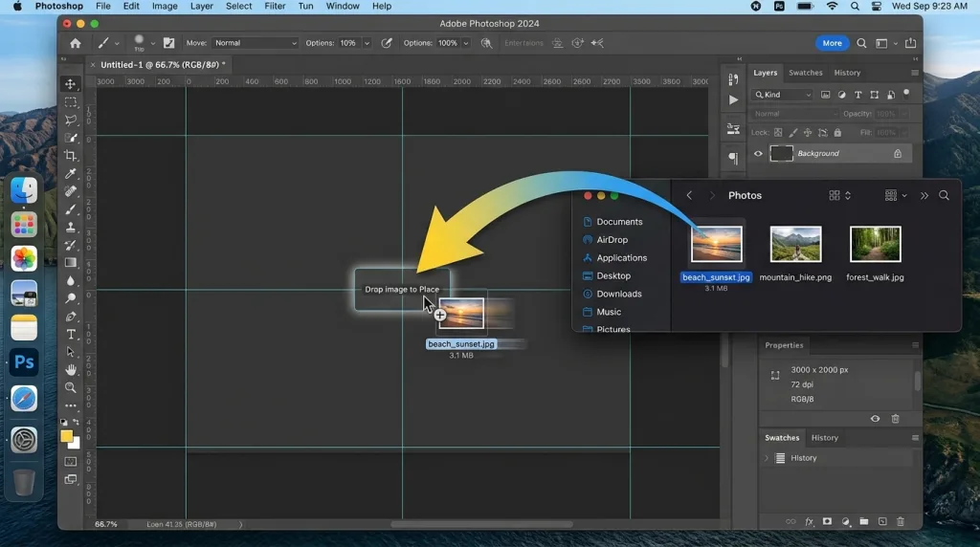
Task: Click default colors mini icon
Action: (x=64, y=422)
